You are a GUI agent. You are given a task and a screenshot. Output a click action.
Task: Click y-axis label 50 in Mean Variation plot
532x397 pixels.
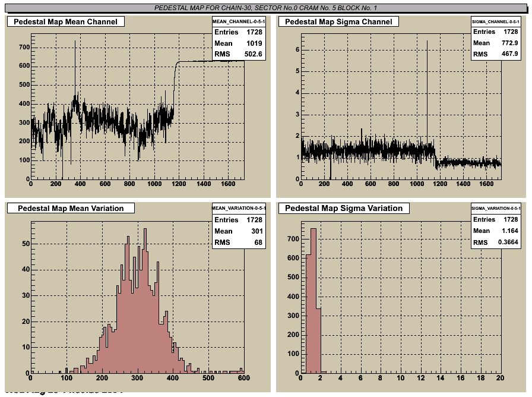coord(26,244)
